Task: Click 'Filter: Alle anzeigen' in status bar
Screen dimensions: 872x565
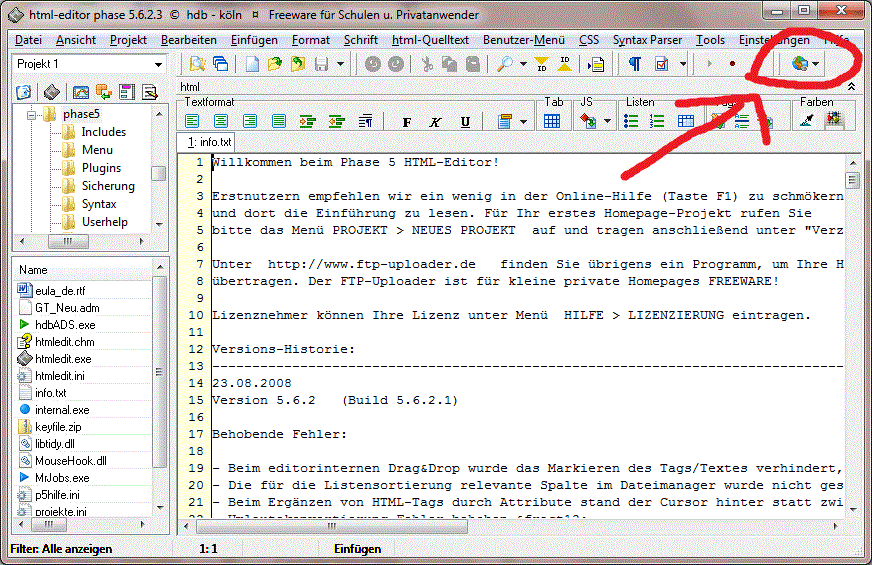Action: point(61,549)
